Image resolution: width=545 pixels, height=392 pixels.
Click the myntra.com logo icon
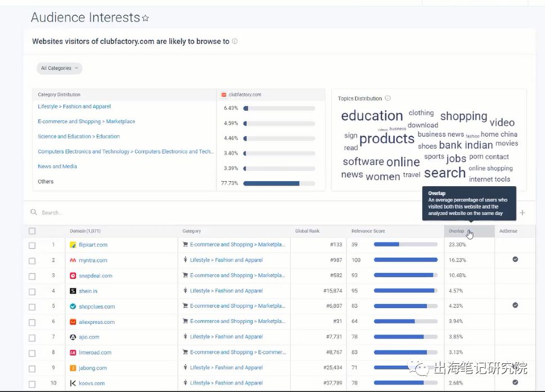point(73,260)
